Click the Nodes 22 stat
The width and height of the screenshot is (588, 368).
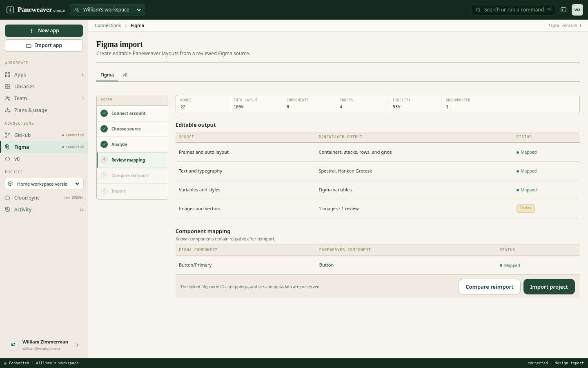[x=202, y=104]
